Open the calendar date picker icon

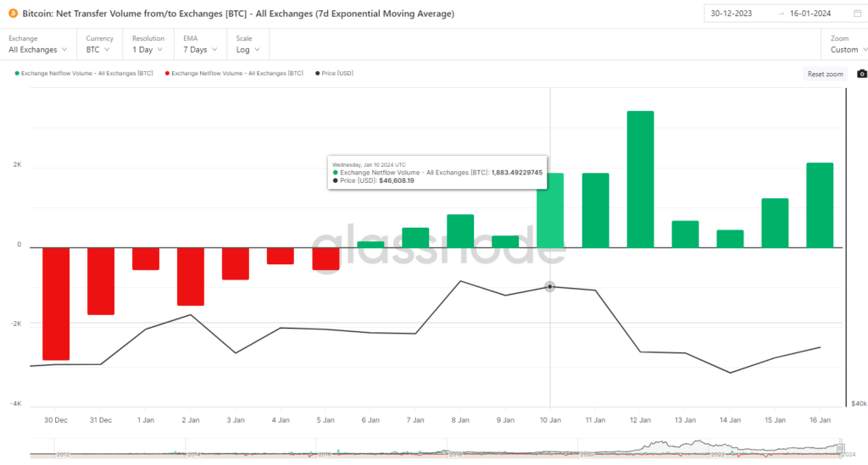coord(858,14)
